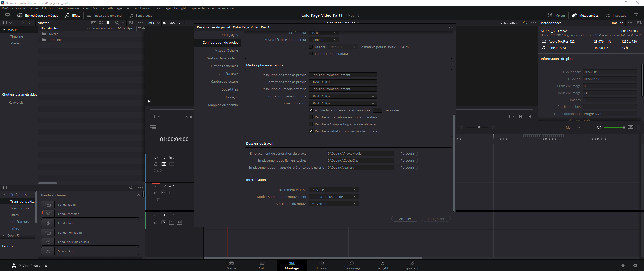Open the Exportation page
644x271 pixels.
412,265
